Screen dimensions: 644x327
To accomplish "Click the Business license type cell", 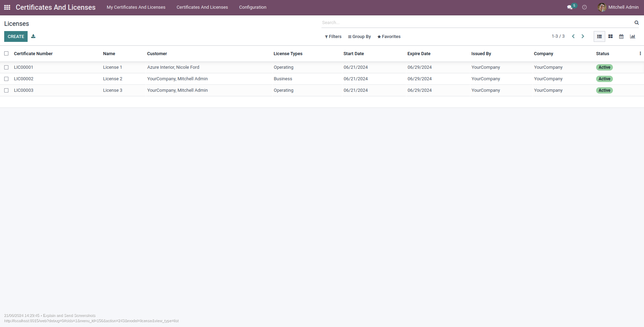I will pos(283,79).
